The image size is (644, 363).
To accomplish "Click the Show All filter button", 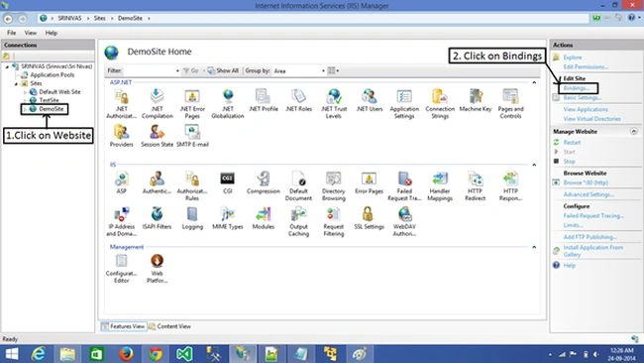I will (x=223, y=70).
